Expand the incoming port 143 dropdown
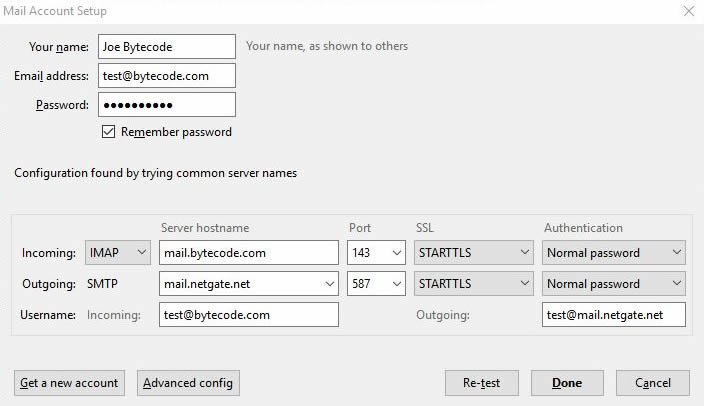Screen dimensions: 704x406 coord(376,253)
